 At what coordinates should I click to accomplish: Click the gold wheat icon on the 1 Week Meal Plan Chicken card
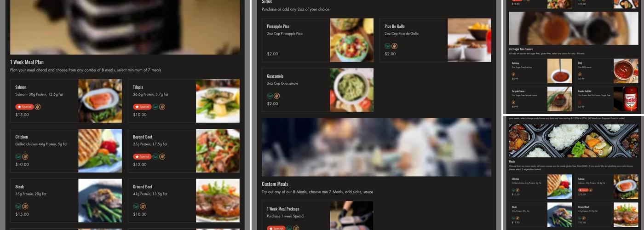[25, 156]
